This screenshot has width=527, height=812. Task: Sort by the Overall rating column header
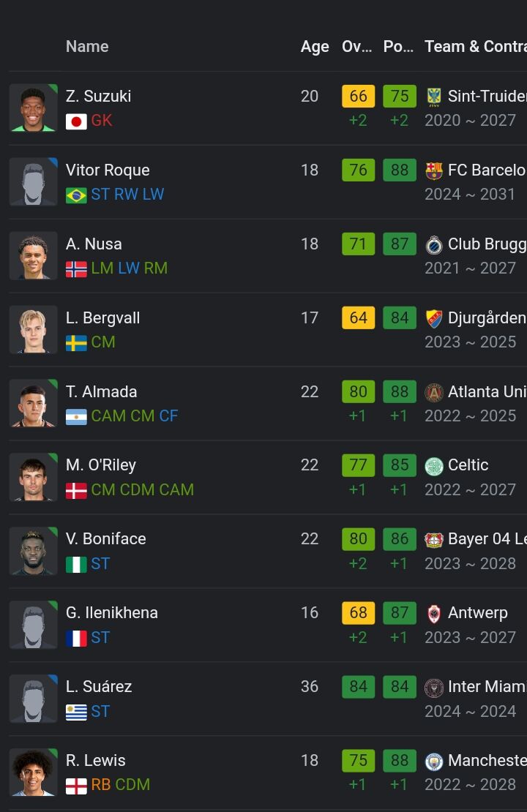click(x=357, y=47)
